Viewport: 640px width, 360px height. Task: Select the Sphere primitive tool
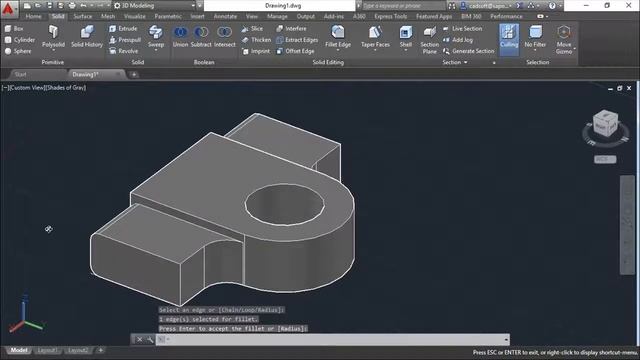coord(18,51)
